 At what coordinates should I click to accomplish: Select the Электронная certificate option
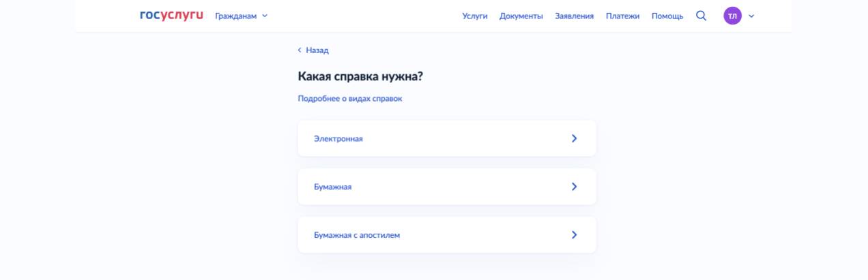tap(447, 138)
